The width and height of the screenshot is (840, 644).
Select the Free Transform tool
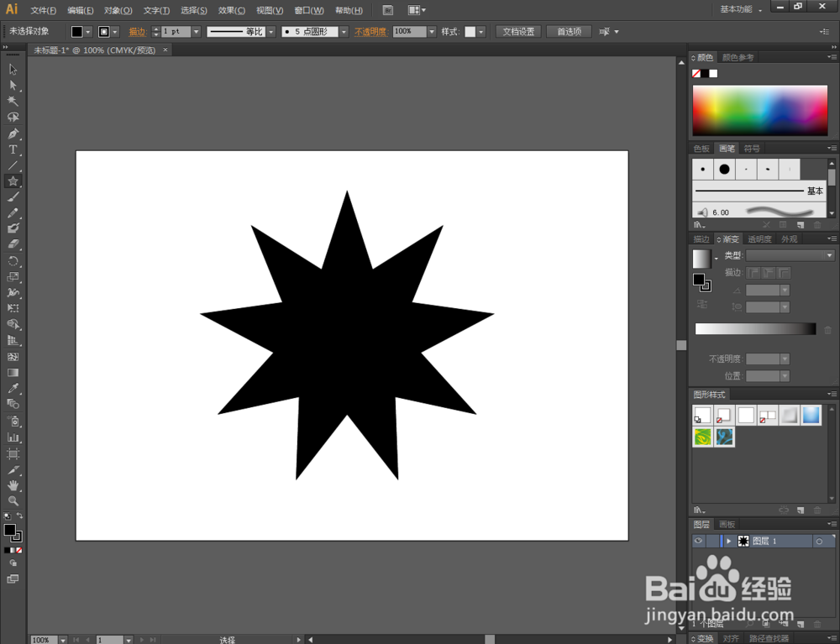pos(13,308)
